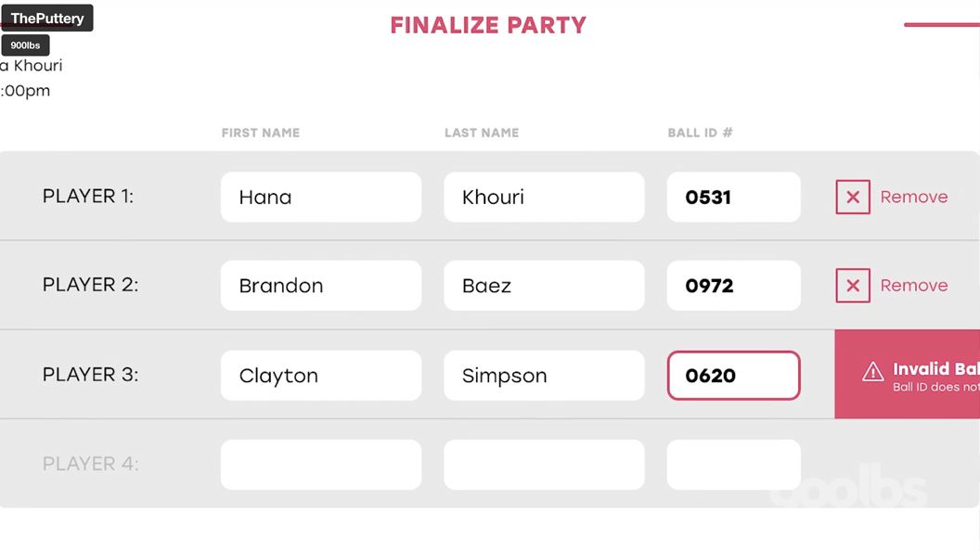980x551 pixels.
Task: Click the 900lbs badge under ThePuttery
Action: tap(26, 45)
